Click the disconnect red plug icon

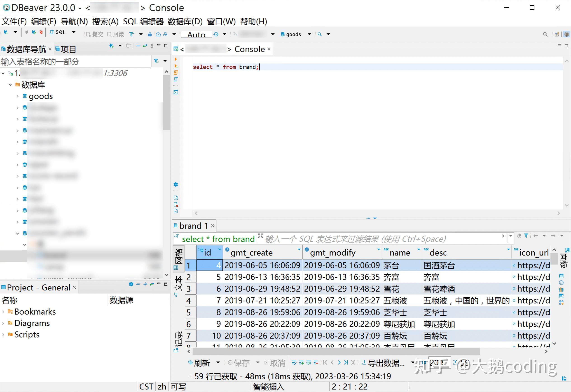(x=41, y=32)
